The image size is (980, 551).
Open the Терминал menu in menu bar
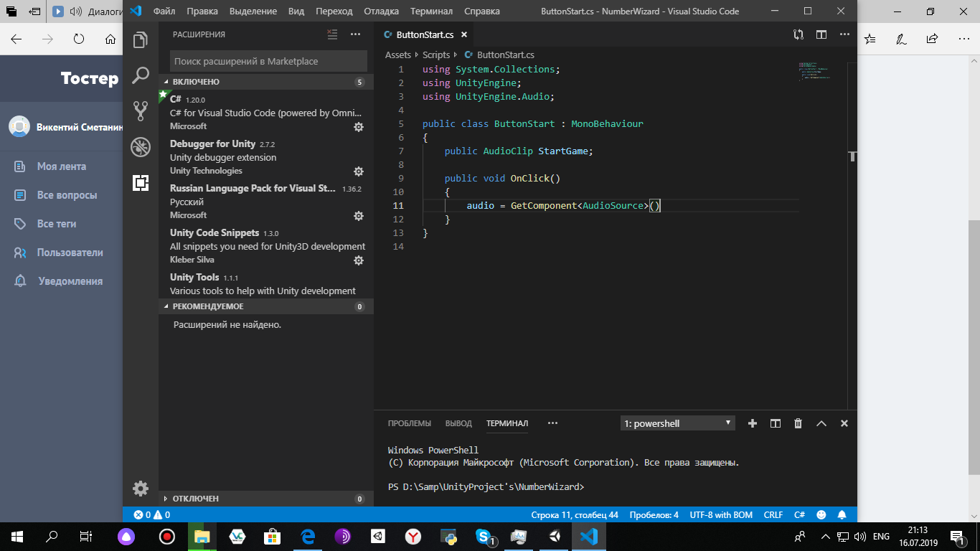coord(432,11)
